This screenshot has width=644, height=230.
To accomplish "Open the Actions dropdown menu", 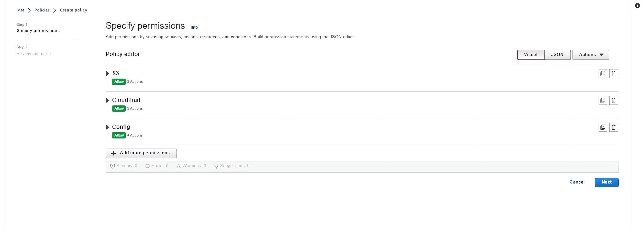I will (590, 55).
